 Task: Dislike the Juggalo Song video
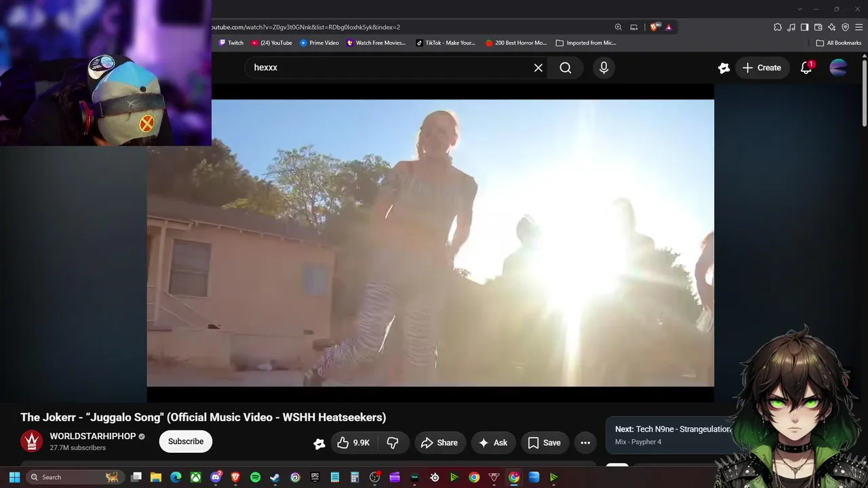[393, 443]
